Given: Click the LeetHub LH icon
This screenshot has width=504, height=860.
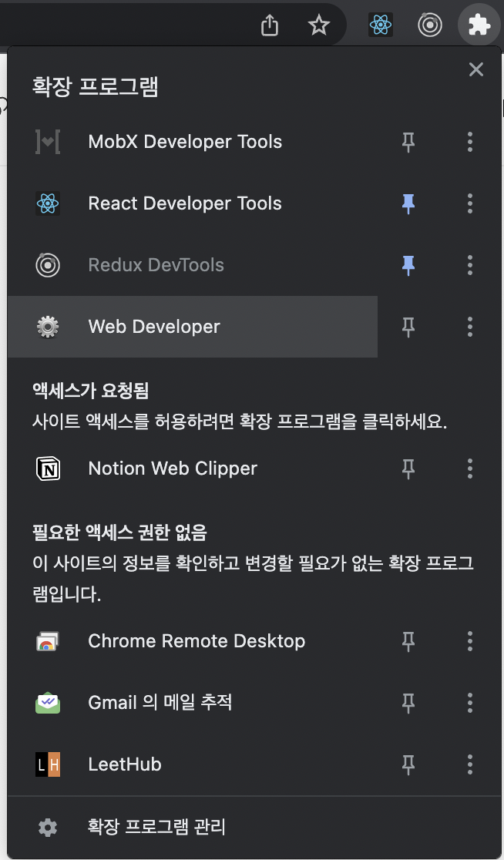Looking at the screenshot, I should click(x=48, y=764).
